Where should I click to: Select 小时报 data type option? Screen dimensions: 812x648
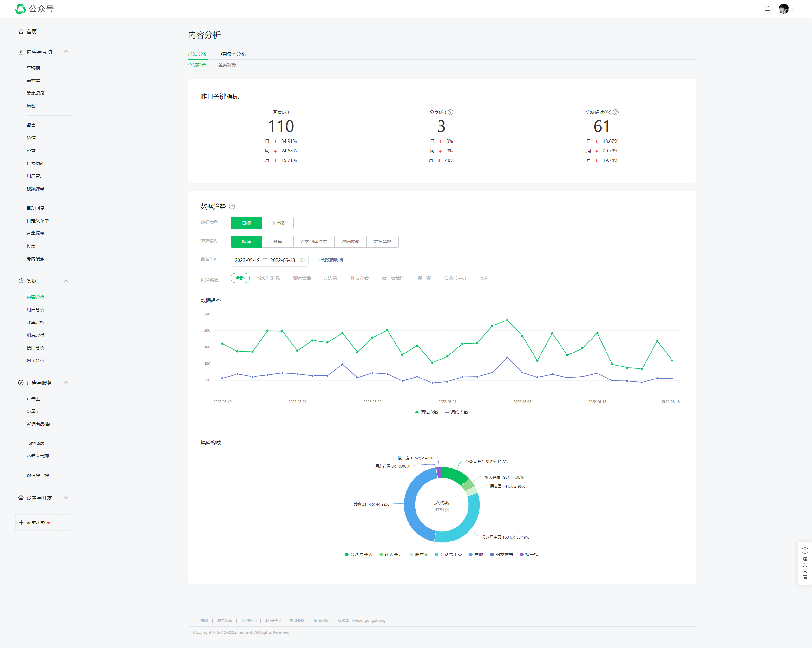278,223
